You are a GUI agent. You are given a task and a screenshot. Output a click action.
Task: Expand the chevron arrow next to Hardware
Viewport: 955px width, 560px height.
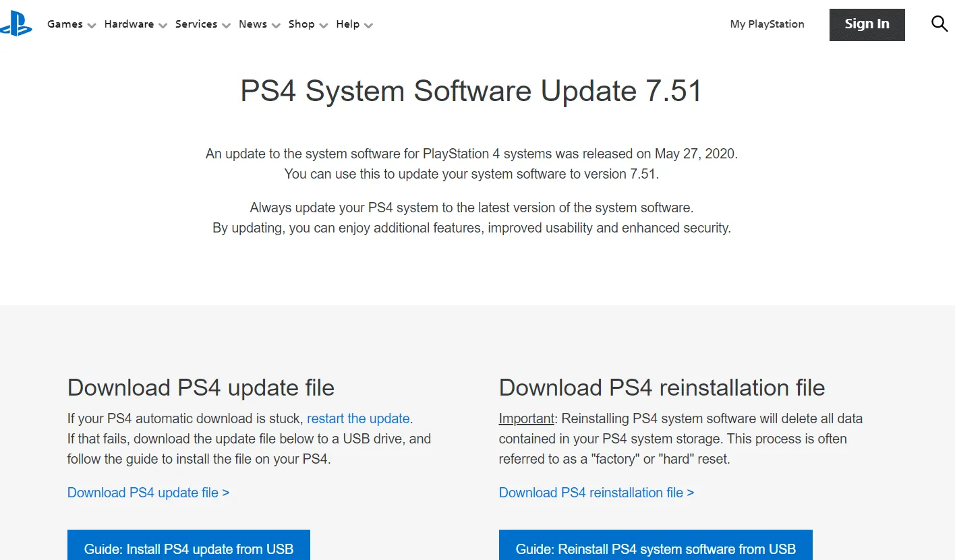[x=163, y=26]
